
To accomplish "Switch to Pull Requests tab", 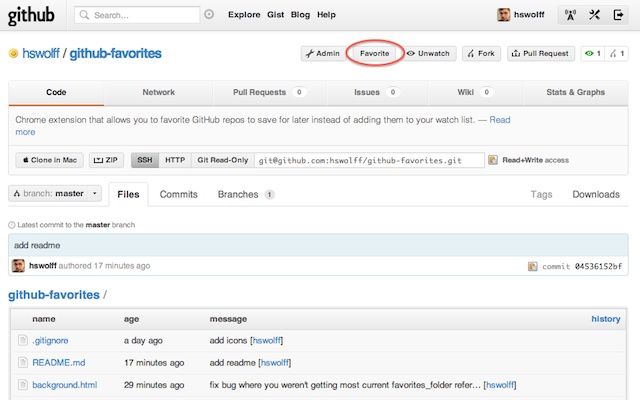I will tap(269, 92).
